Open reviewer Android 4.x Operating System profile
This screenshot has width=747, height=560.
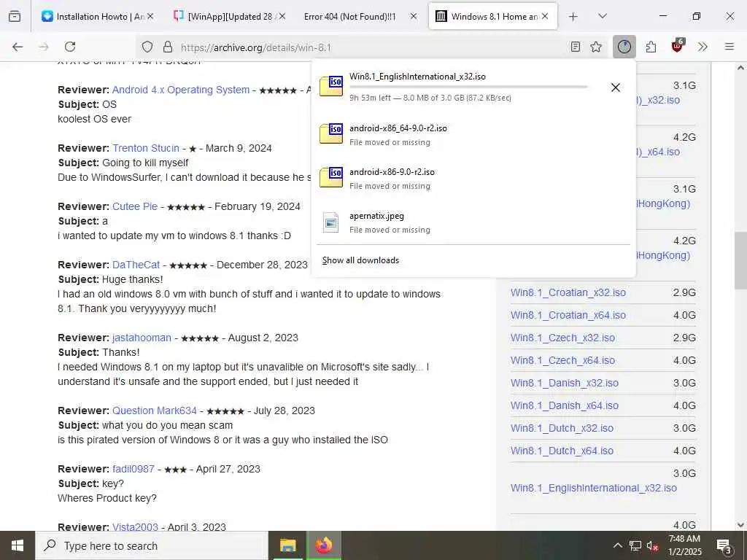coord(181,90)
